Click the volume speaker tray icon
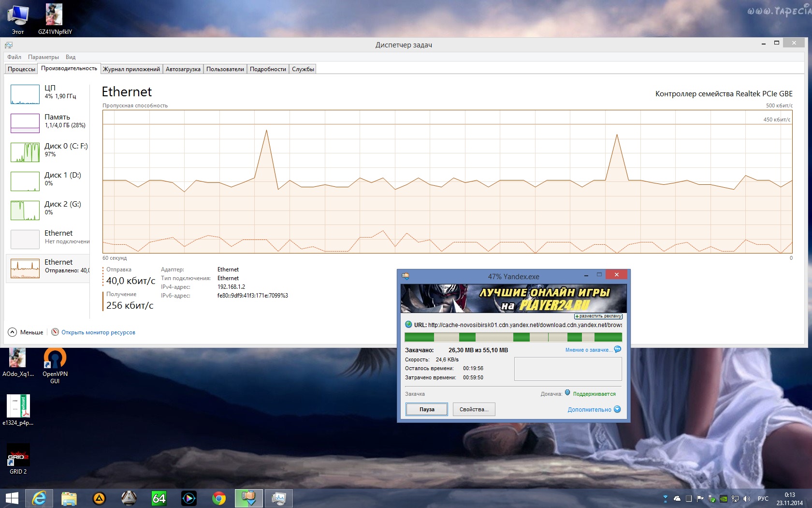812x508 pixels. click(747, 498)
